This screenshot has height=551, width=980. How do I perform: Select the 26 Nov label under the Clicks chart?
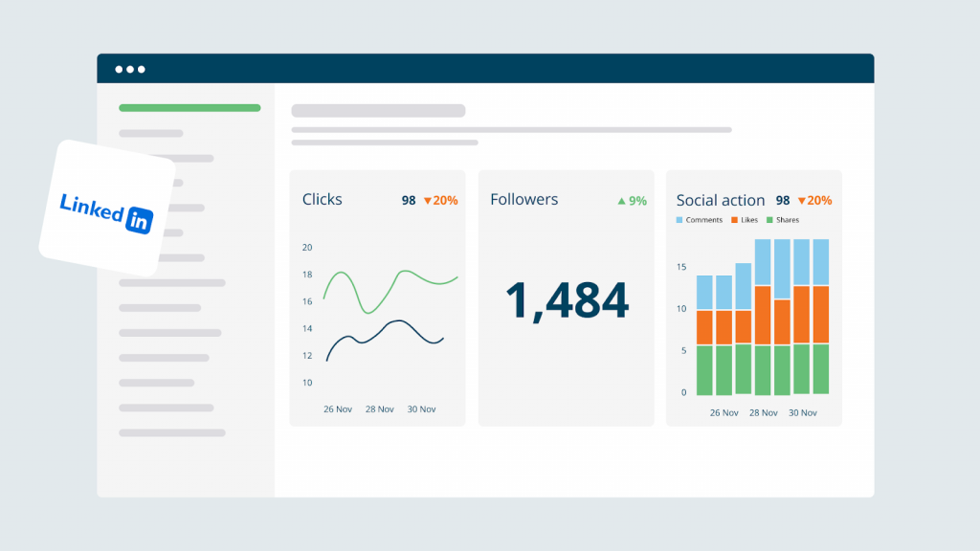337,408
